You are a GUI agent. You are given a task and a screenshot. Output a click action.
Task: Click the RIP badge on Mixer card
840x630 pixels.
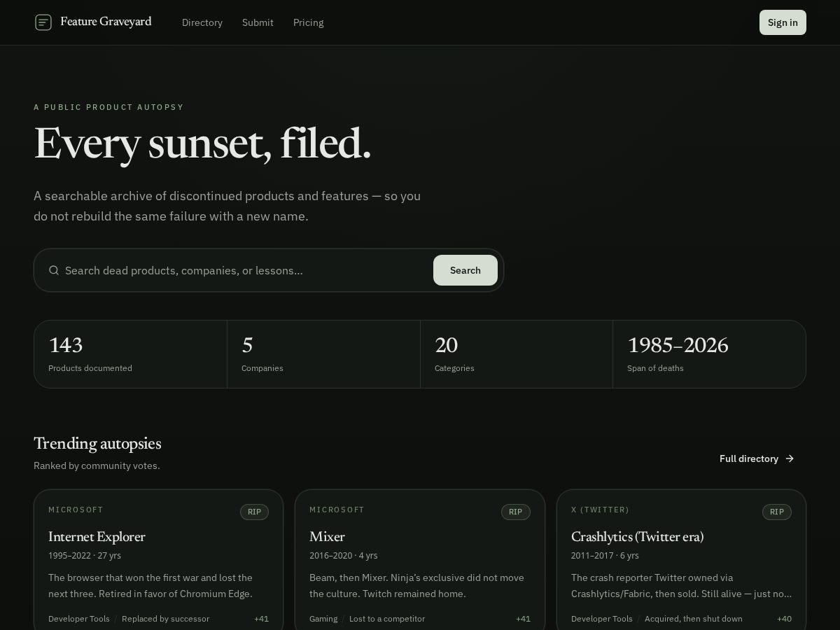(515, 512)
